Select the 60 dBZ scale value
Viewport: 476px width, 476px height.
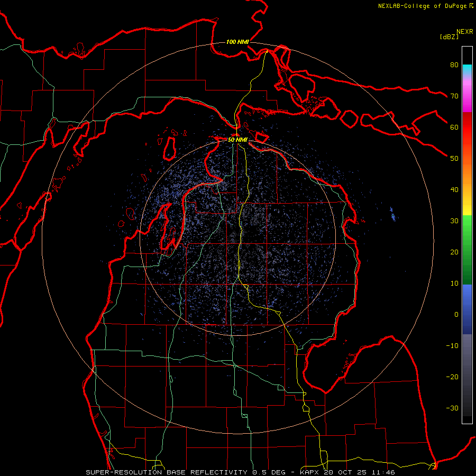tap(454, 127)
